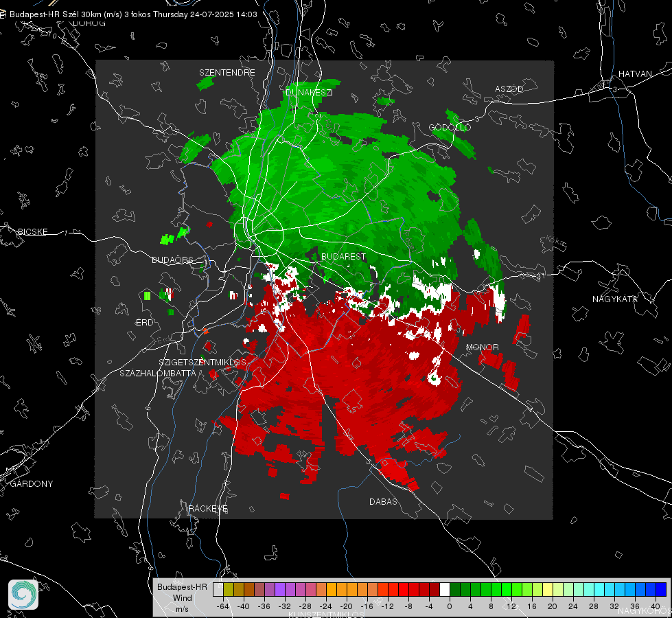Select the GÖDÖLLŐ map label

pyautogui.click(x=450, y=127)
